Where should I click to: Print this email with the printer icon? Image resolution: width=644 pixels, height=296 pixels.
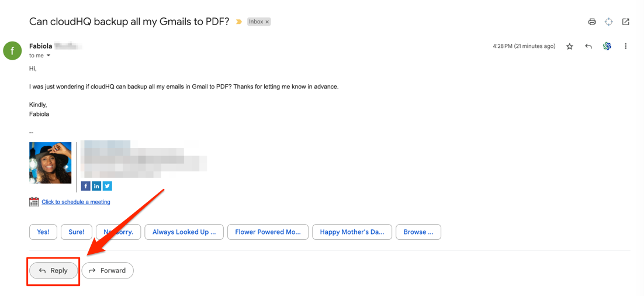592,22
